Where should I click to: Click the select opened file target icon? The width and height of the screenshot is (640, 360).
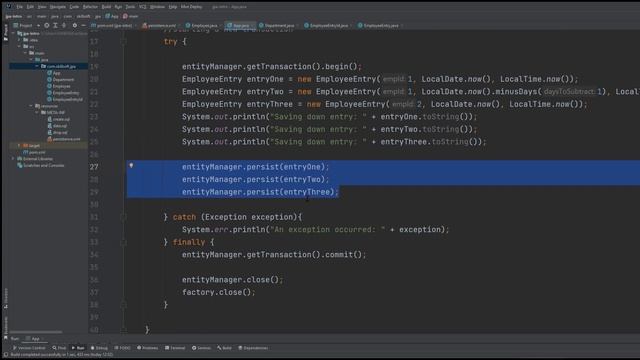coord(47,25)
